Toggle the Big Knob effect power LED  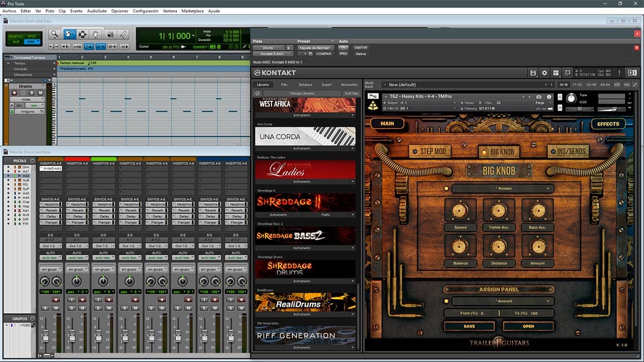446,188
